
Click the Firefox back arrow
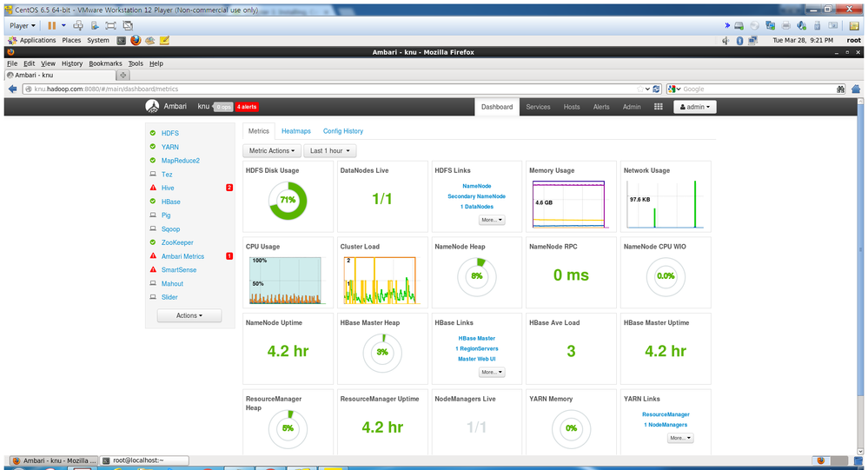point(12,89)
